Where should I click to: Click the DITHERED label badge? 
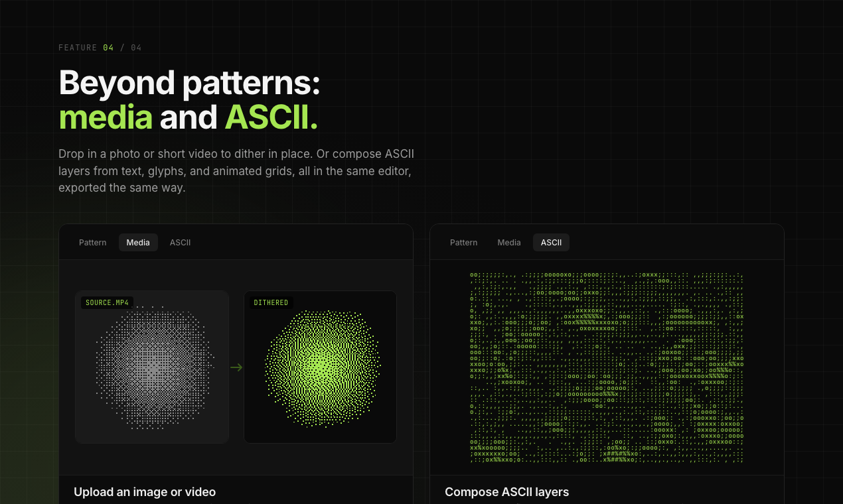pos(271,302)
